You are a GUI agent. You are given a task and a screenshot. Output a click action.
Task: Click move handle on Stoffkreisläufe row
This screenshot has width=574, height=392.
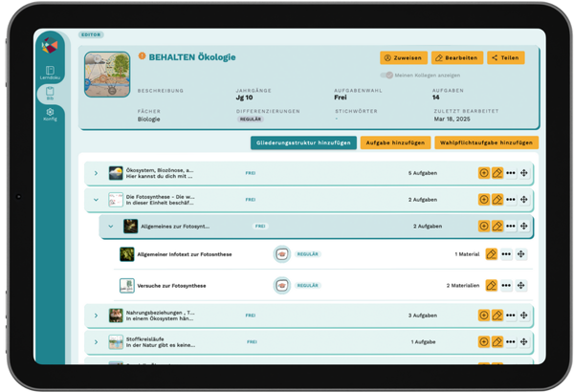[x=524, y=341]
